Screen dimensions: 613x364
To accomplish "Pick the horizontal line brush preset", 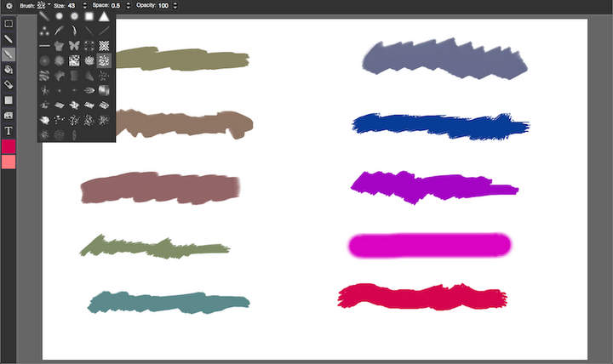I will 44,46.
